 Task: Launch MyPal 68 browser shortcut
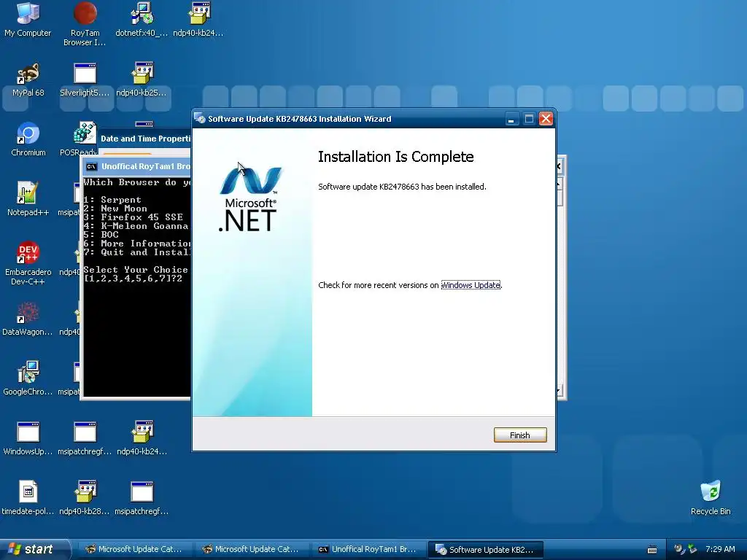[x=28, y=79]
